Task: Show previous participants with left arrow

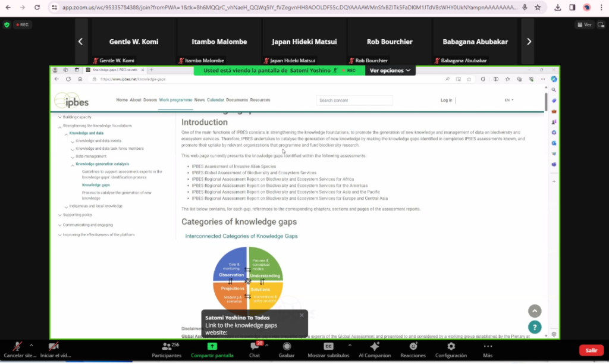Action: [81, 42]
